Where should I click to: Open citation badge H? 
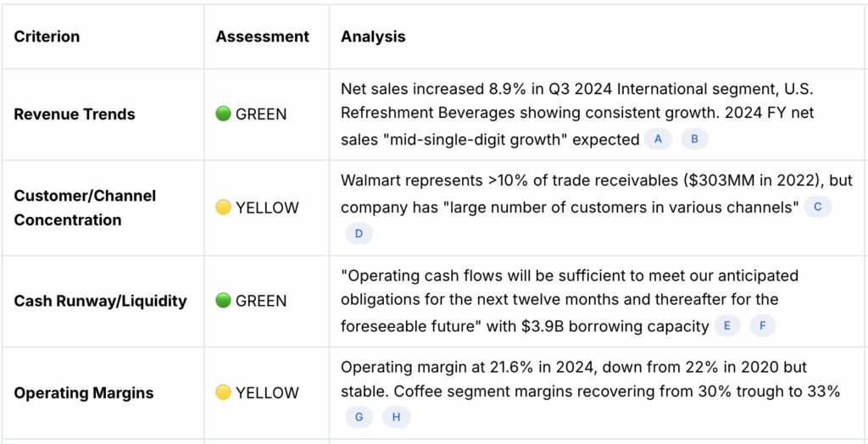[x=396, y=417]
